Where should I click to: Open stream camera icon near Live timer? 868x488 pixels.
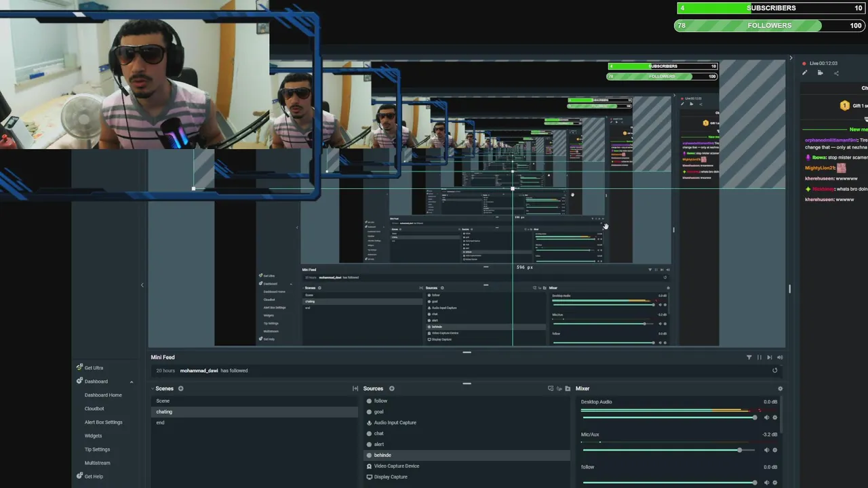pyautogui.click(x=821, y=73)
